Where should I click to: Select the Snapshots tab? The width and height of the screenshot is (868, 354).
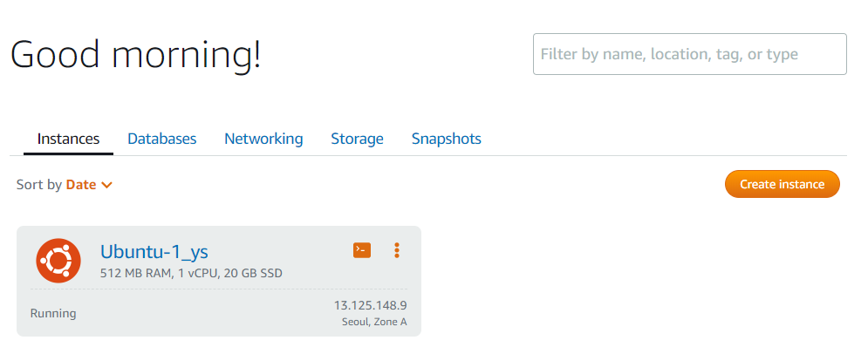tap(446, 139)
